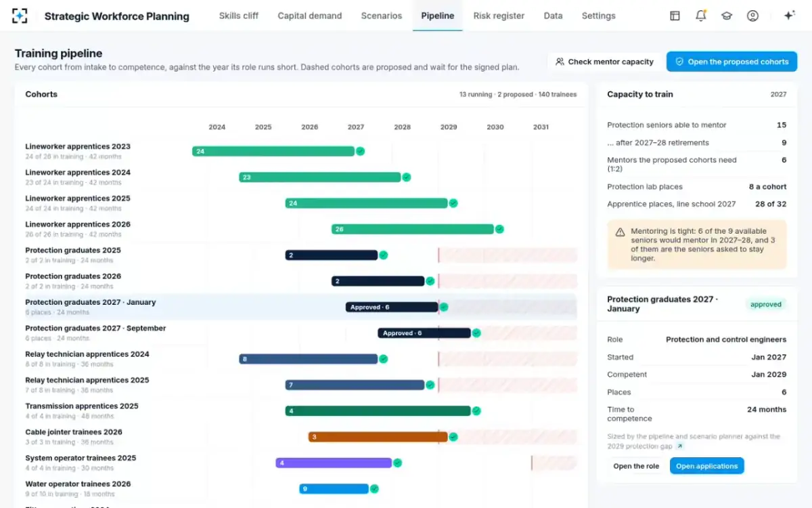812x508 pixels.
Task: Click Check mentor capacity button
Action: tap(604, 62)
